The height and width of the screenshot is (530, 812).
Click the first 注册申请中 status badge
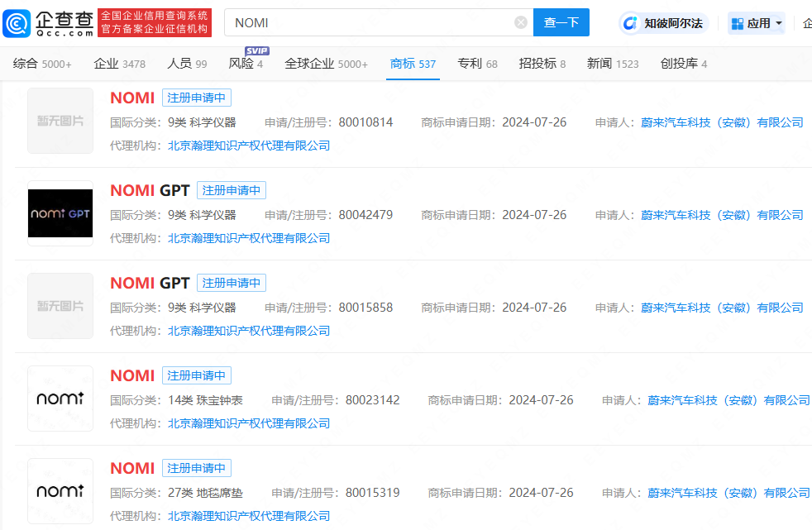[196, 98]
